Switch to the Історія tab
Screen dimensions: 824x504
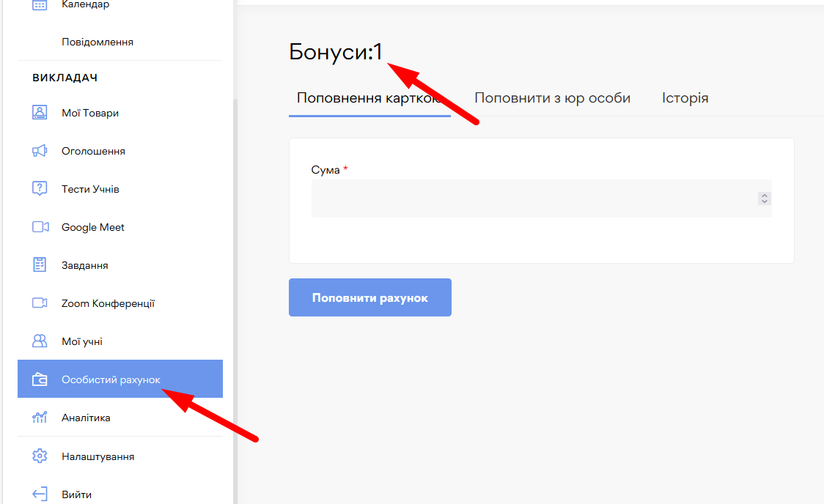[x=685, y=98]
